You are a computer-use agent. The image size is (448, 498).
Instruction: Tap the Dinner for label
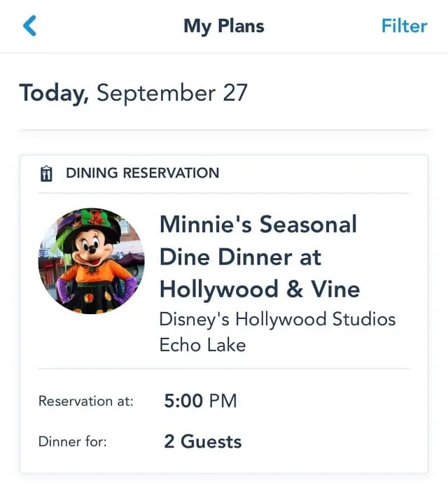pyautogui.click(x=73, y=442)
